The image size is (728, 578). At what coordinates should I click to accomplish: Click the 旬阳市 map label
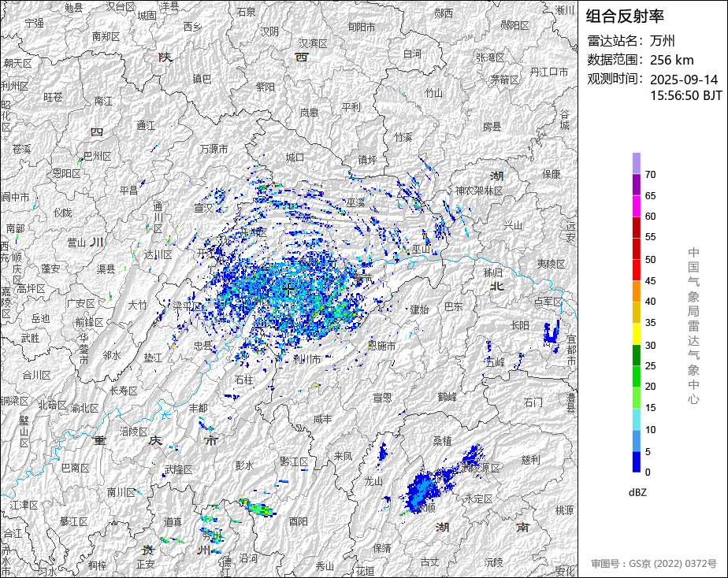pyautogui.click(x=362, y=28)
